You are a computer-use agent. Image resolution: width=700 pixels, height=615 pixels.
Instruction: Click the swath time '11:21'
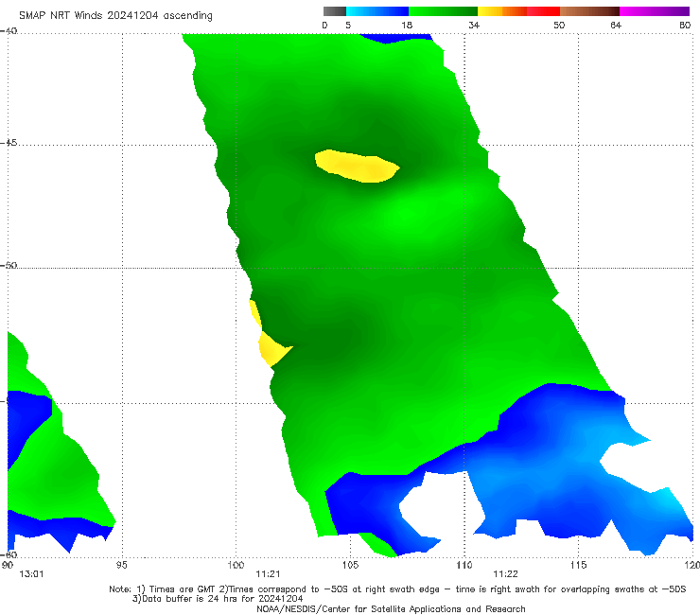point(268,574)
